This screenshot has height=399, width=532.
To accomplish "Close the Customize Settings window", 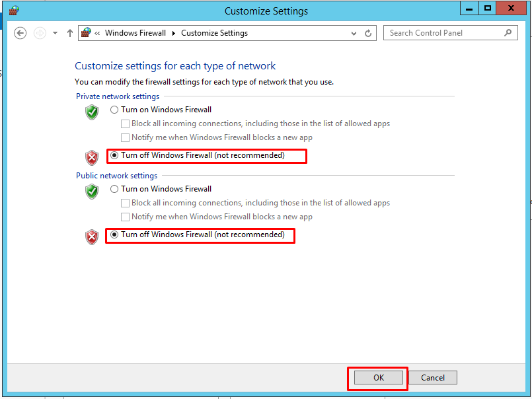I will click(511, 9).
